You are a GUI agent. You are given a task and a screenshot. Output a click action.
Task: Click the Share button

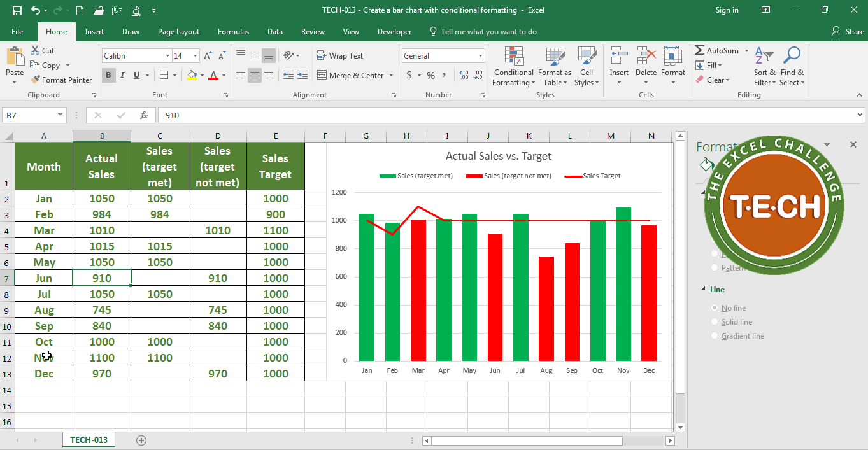[848, 32]
